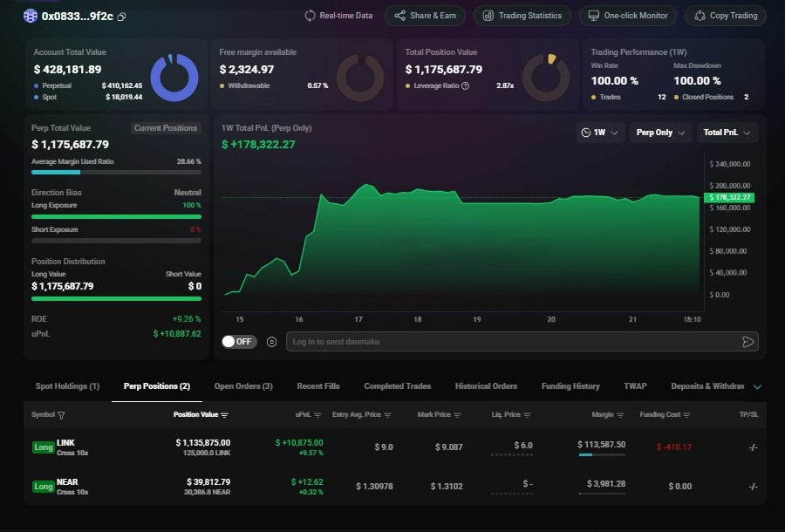The width and height of the screenshot is (785, 532).
Task: Open the Share & Earn panel
Action: tap(425, 15)
